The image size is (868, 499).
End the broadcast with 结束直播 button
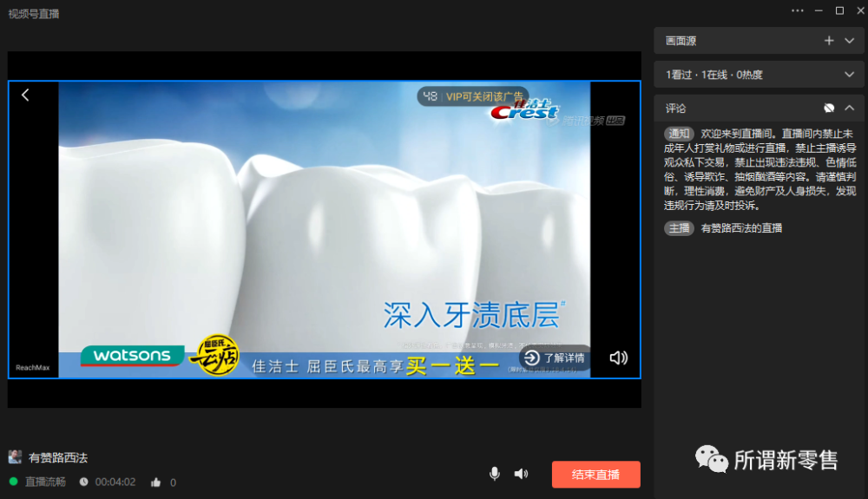tap(595, 475)
